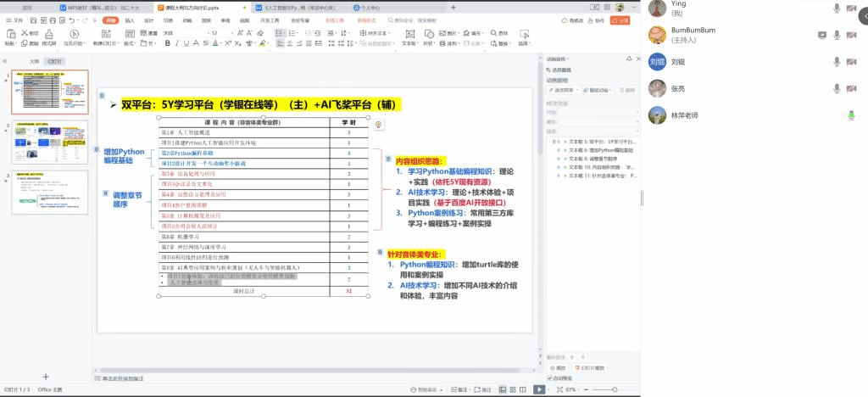
Task: Apply underline formatting to text
Action: click(x=188, y=43)
